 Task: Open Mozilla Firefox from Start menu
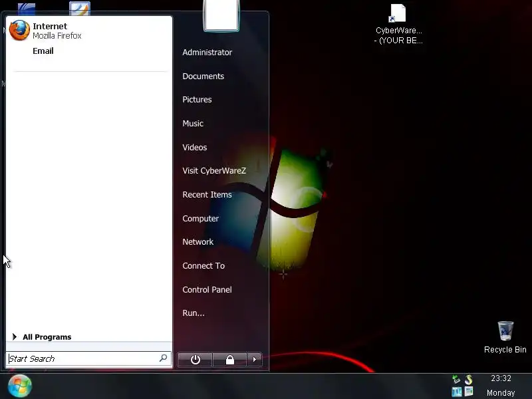click(x=46, y=31)
